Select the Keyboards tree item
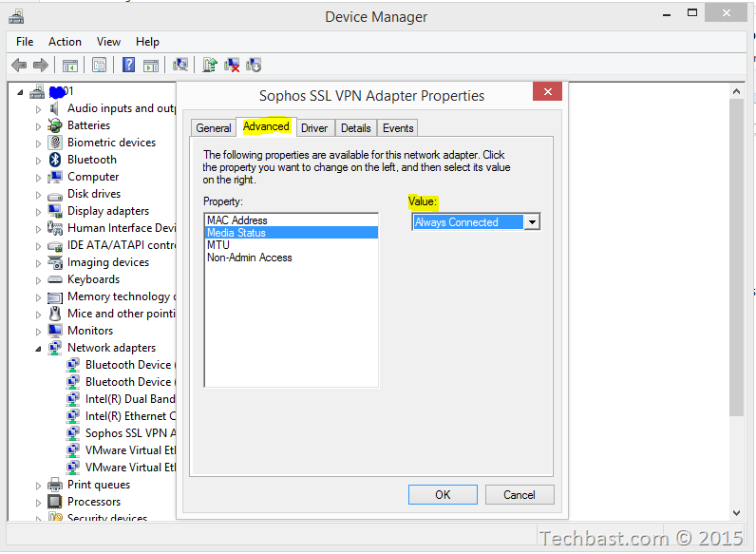 93,279
